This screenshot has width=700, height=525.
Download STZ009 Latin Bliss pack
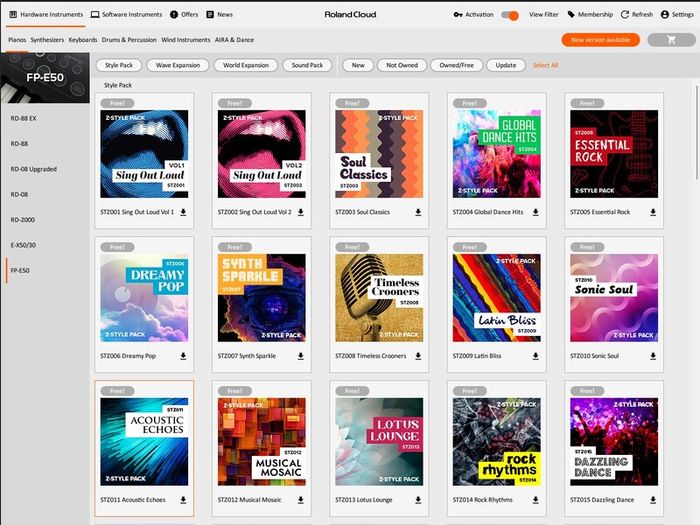point(535,356)
